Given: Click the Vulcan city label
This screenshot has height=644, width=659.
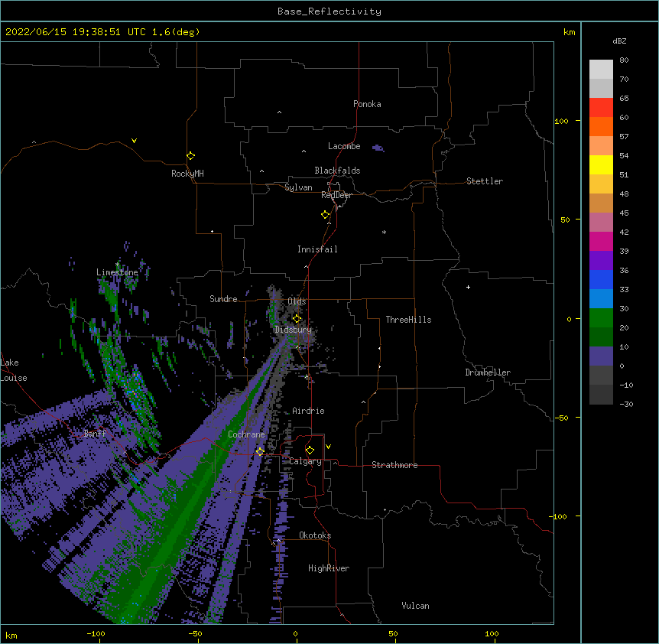Looking at the screenshot, I should (x=415, y=606).
